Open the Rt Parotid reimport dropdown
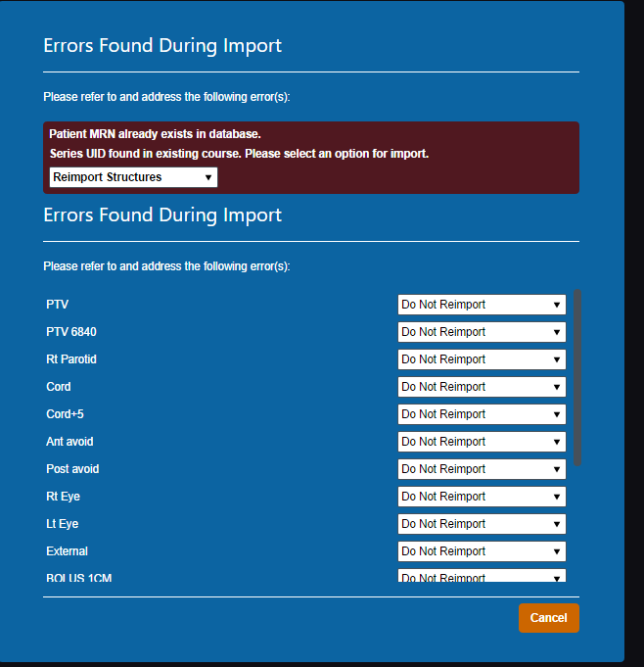Image resolution: width=644 pixels, height=667 pixels. (482, 359)
